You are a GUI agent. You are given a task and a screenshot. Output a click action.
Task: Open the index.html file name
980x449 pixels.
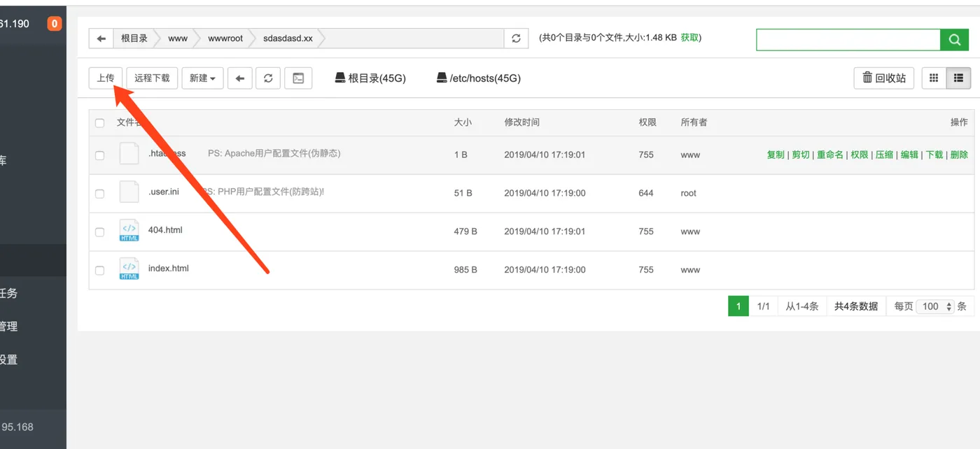[x=169, y=269]
